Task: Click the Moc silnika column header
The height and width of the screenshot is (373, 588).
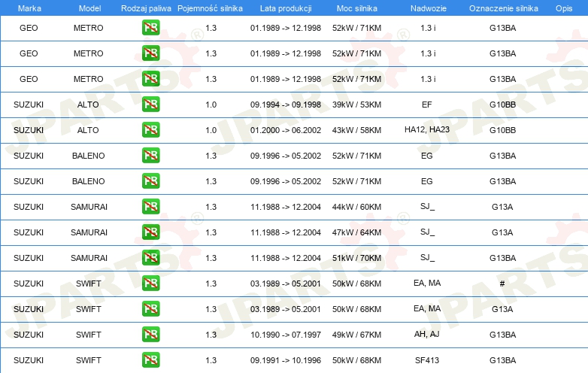Action: (356, 8)
